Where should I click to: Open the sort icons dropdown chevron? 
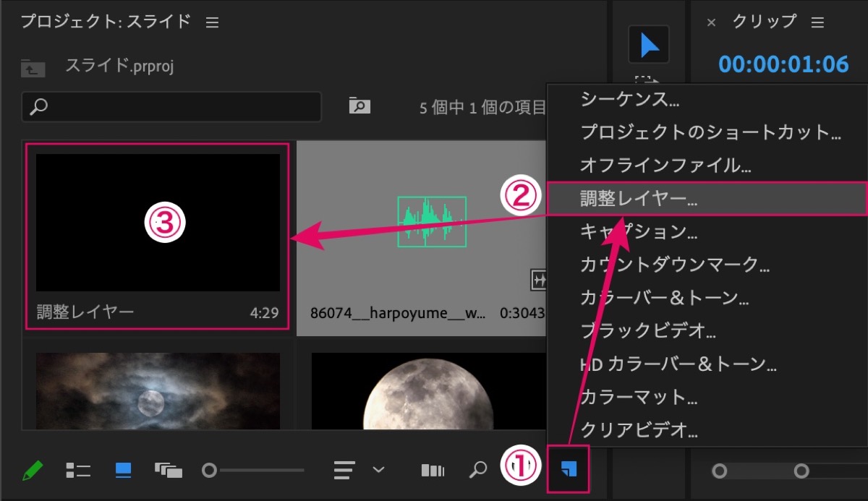tap(378, 470)
